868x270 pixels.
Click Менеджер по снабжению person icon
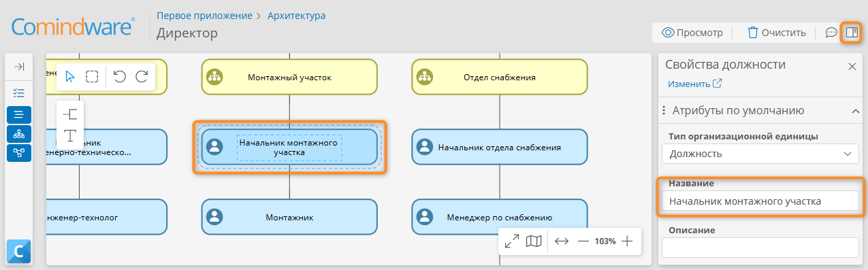[x=425, y=217]
